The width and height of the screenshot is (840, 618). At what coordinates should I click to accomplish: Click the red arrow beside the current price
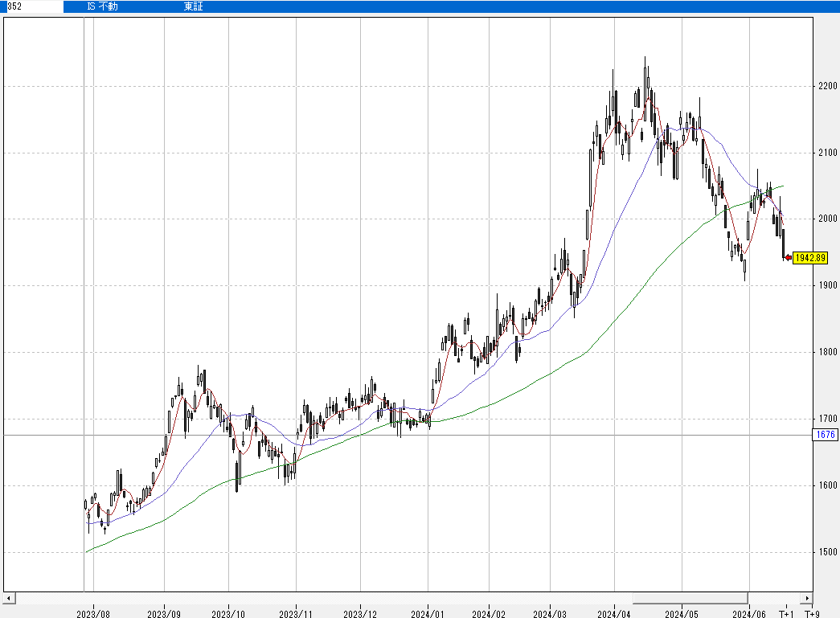(x=788, y=258)
